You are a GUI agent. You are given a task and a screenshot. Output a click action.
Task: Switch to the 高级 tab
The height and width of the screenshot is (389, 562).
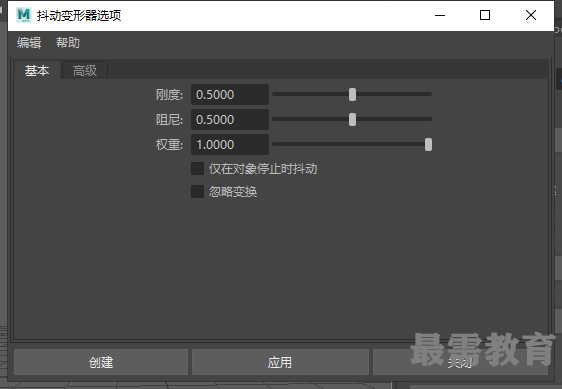[x=85, y=71]
